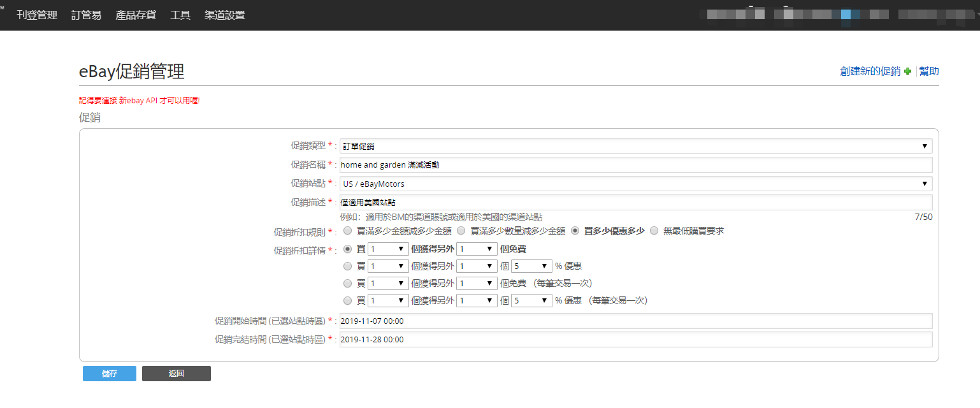Viewport: 980px width, 408px height.
Task: Open the 渠道設置 menu
Action: pyautogui.click(x=225, y=15)
